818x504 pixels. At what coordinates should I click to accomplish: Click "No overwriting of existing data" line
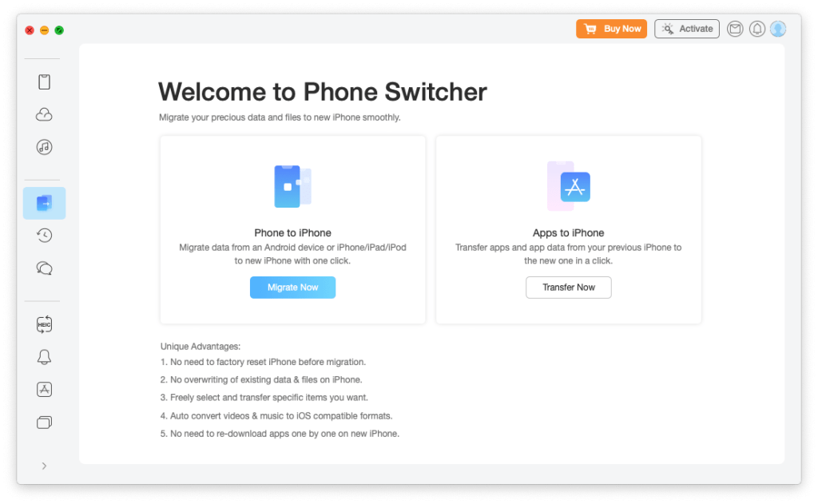pyautogui.click(x=261, y=380)
